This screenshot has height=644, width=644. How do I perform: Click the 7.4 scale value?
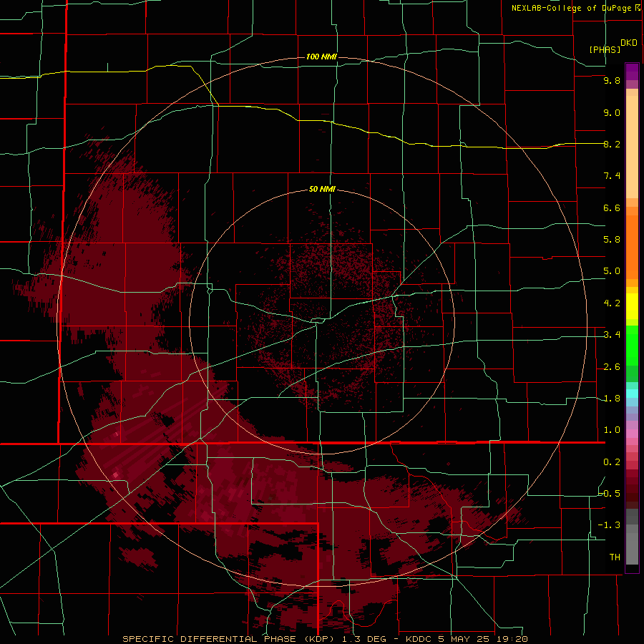click(x=612, y=176)
